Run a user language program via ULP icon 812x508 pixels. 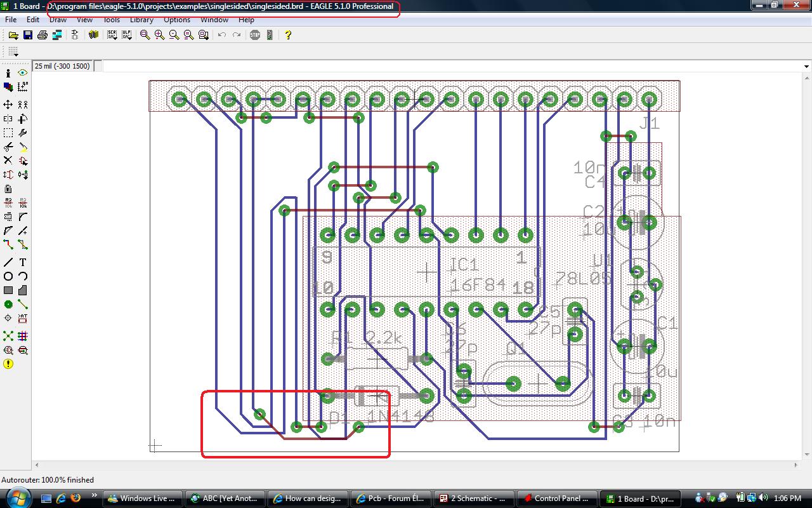127,35
